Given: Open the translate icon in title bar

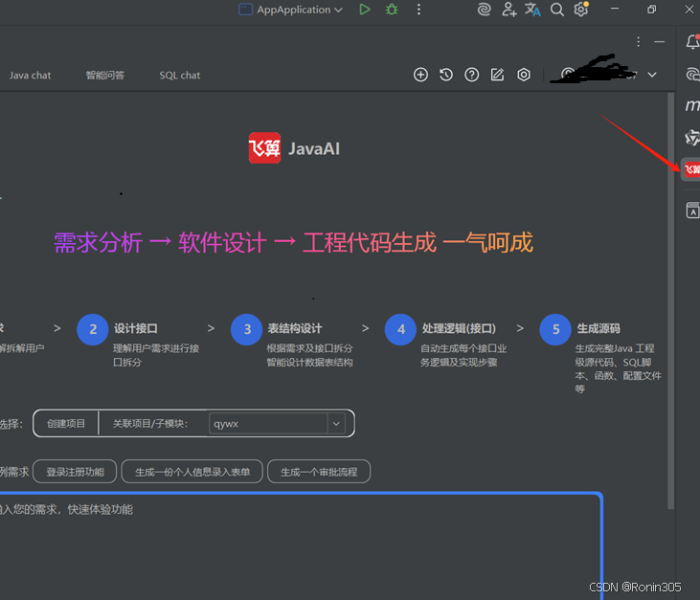Looking at the screenshot, I should 532,10.
